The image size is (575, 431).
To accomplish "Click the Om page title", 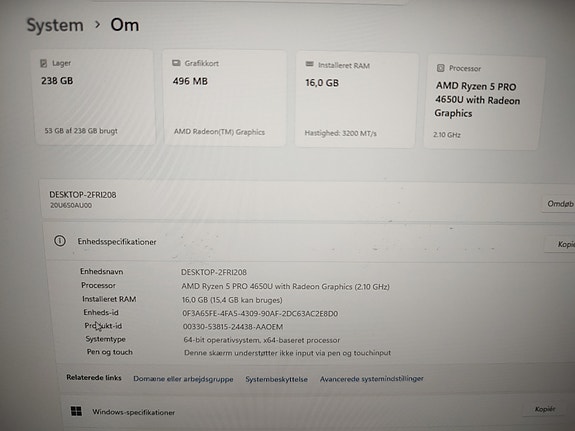I will pyautogui.click(x=125, y=25).
